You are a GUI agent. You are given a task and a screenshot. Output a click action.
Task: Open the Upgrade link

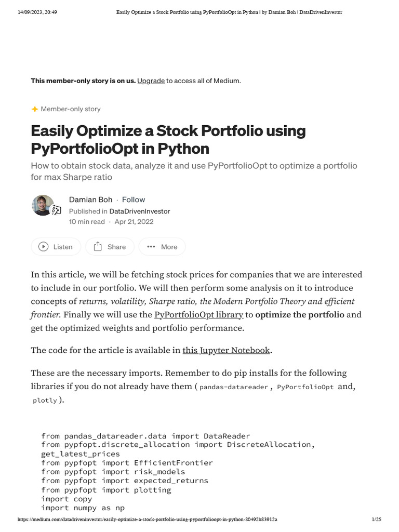click(151, 81)
